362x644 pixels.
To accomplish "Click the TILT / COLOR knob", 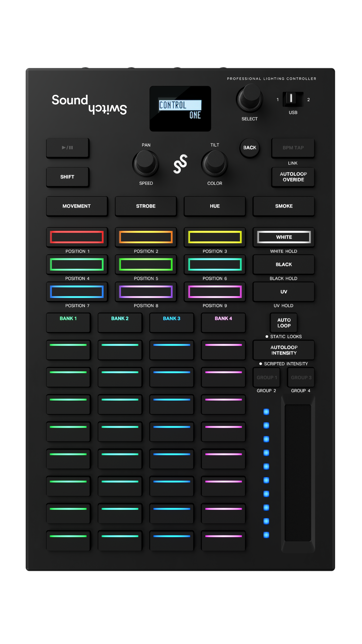I will click(215, 164).
